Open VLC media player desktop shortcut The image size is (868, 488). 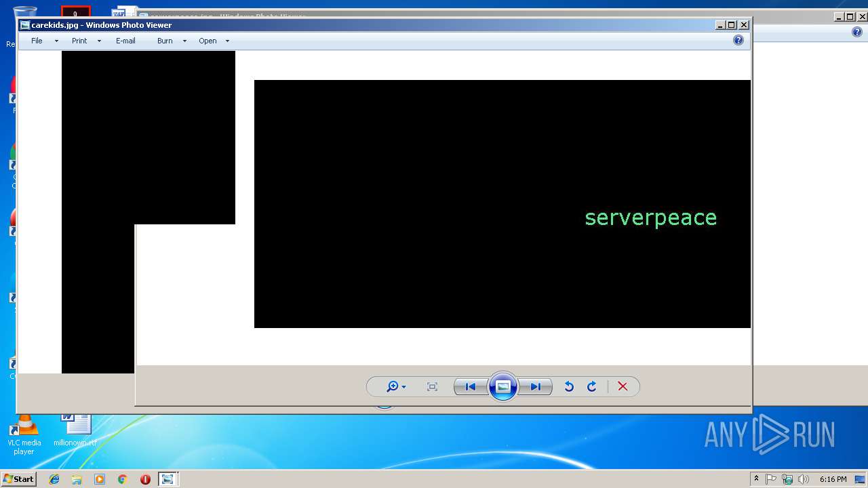[24, 434]
